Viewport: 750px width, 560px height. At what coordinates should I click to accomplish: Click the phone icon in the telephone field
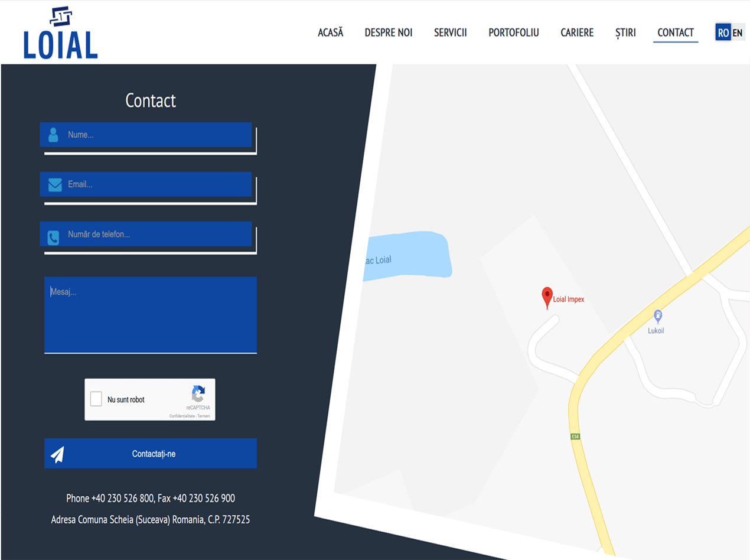click(53, 237)
